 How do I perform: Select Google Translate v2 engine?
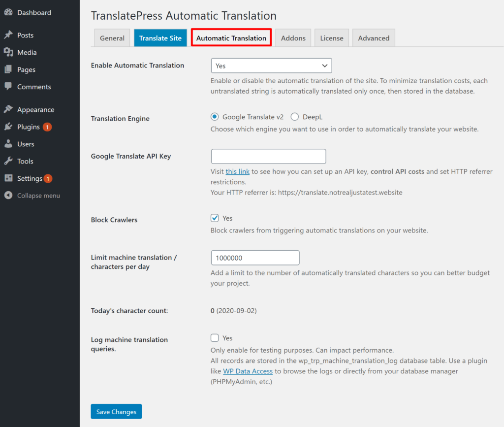(x=215, y=116)
